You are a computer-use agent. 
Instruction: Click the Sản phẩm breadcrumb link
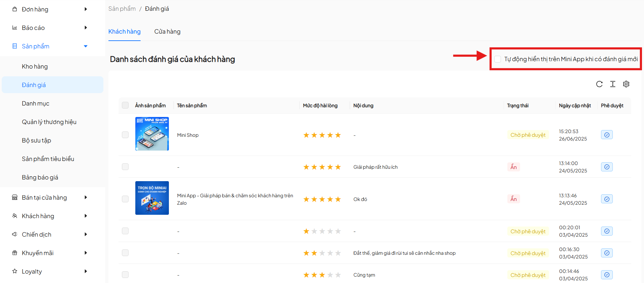click(x=122, y=9)
